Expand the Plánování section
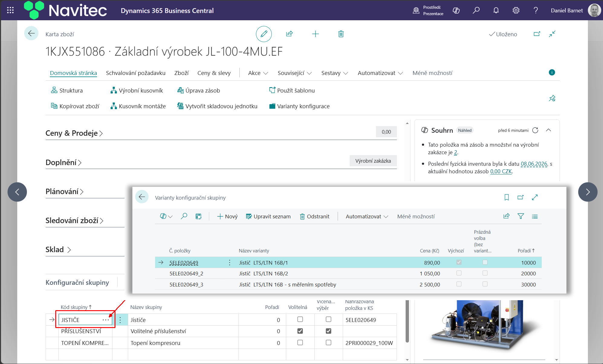The width and height of the screenshot is (603, 364). click(x=64, y=191)
